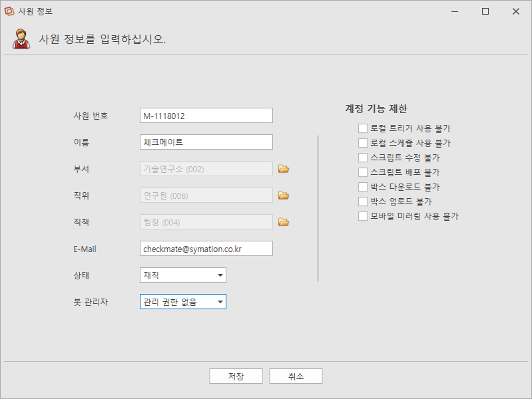Check 박스 다운로드 불가 option

(x=363, y=187)
